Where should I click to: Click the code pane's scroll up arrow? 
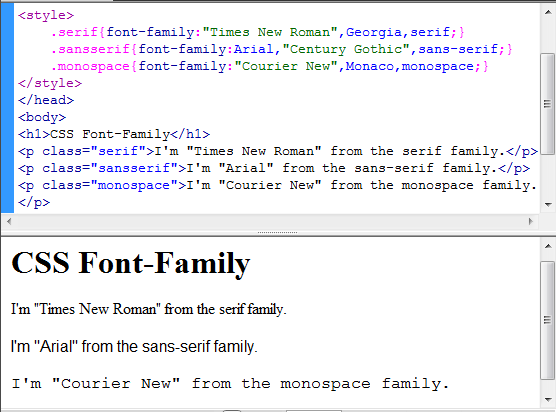pos(548,12)
